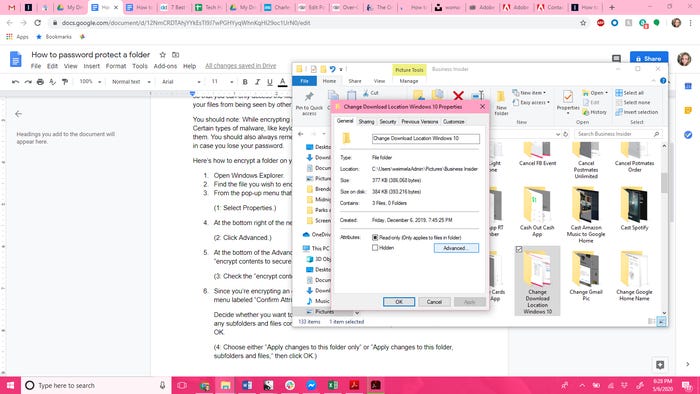Open the Normal text style dropdown
Screen dimensions: 700x394
pyautogui.click(x=131, y=82)
